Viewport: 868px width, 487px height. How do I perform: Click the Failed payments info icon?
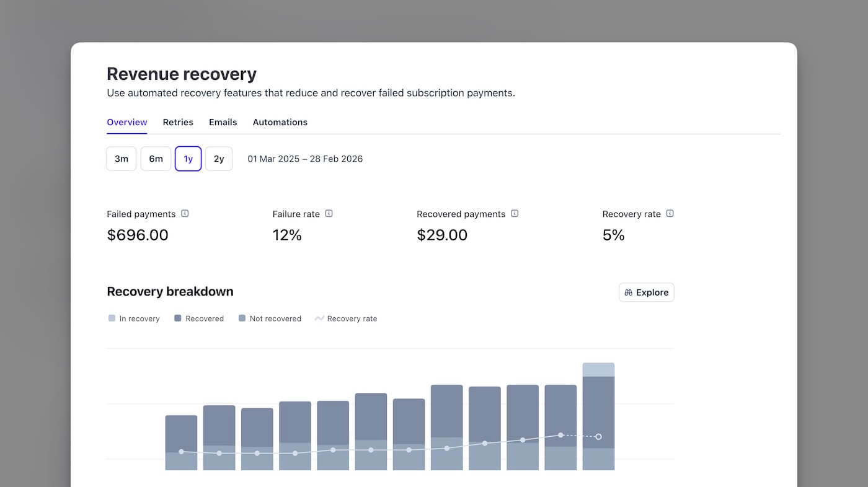click(x=185, y=213)
